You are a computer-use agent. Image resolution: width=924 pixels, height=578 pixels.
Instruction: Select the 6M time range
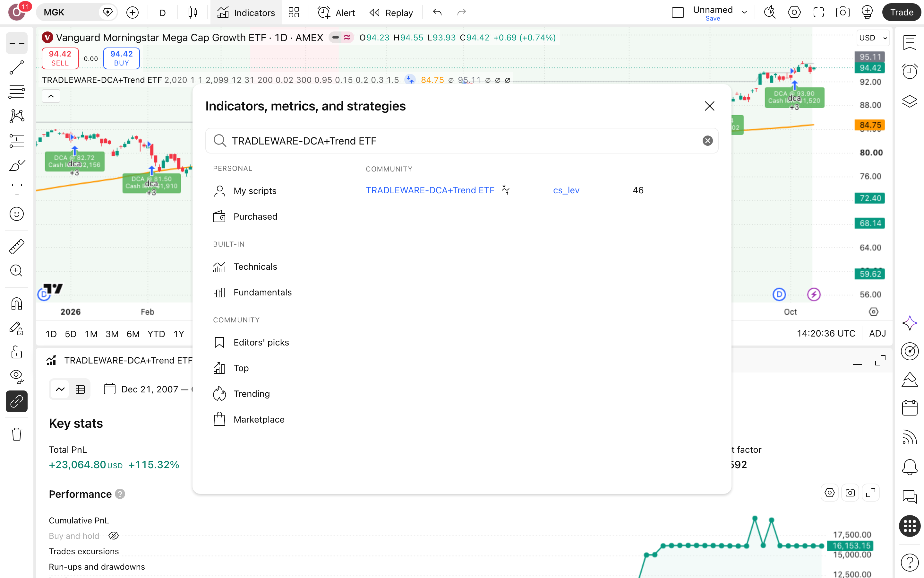133,334
